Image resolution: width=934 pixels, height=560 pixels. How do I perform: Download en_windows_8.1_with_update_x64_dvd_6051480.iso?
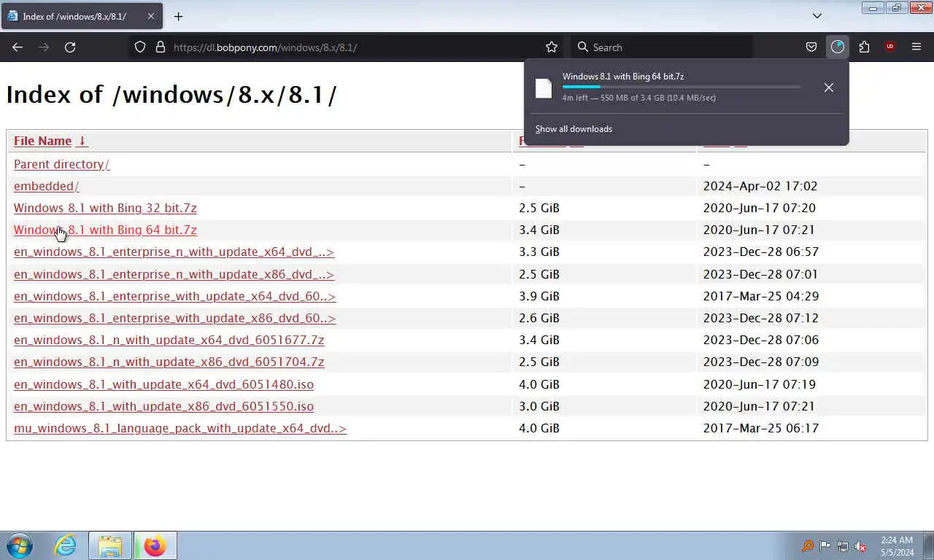[163, 384]
